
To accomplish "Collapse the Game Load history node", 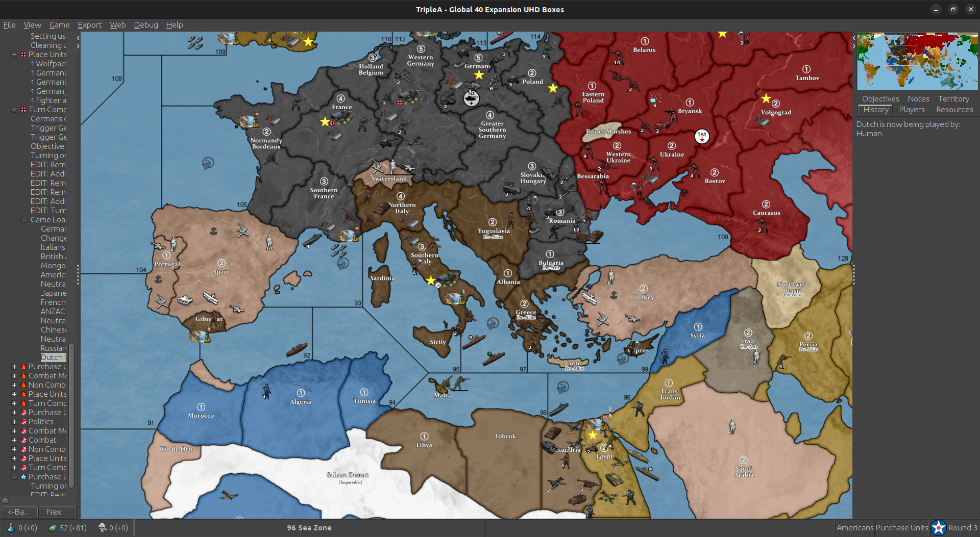I will 24,220.
